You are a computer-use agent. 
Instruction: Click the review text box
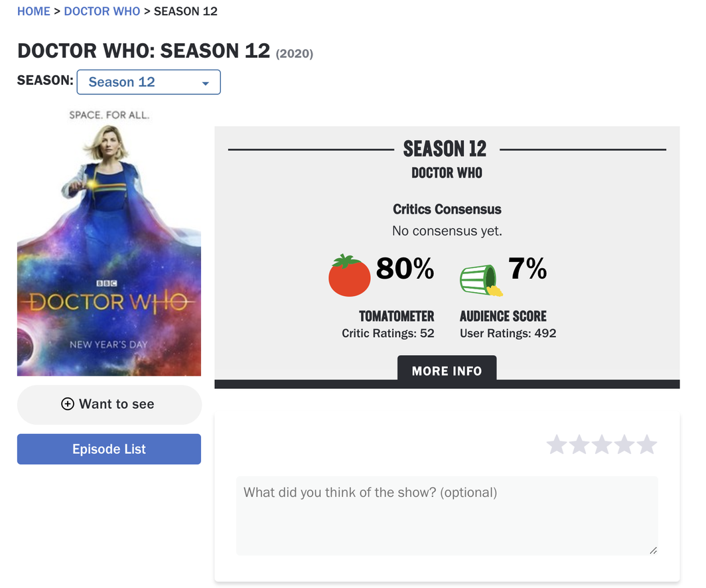pos(447,515)
